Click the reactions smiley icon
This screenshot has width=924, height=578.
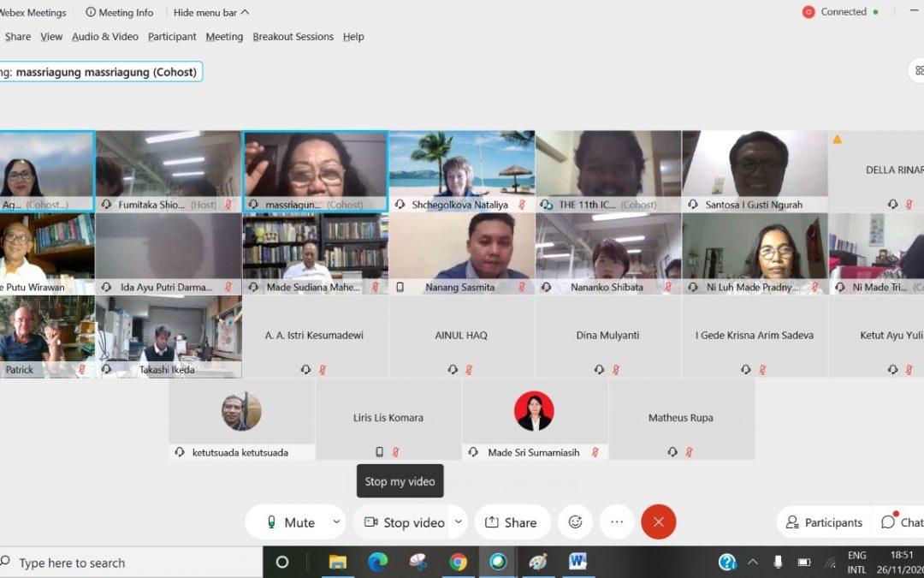coord(575,522)
